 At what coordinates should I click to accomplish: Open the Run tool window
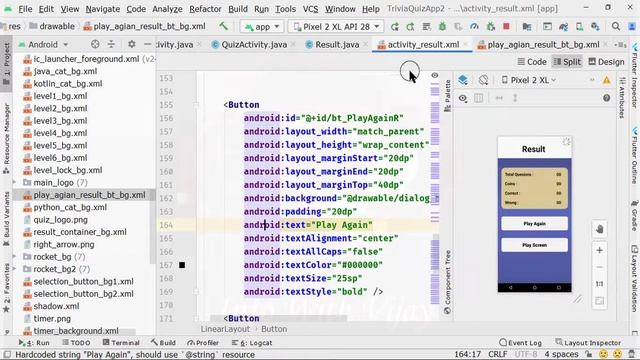click(34, 343)
